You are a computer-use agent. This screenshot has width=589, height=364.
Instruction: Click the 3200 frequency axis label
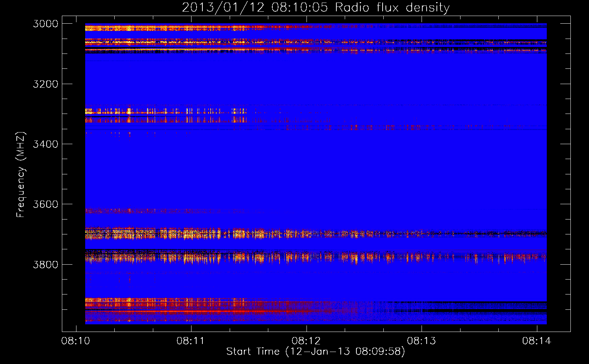[x=46, y=84]
